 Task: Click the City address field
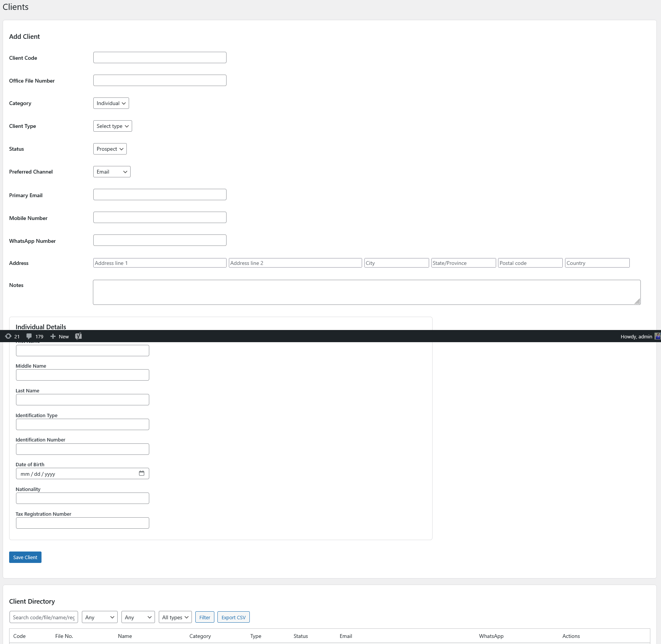[397, 263]
